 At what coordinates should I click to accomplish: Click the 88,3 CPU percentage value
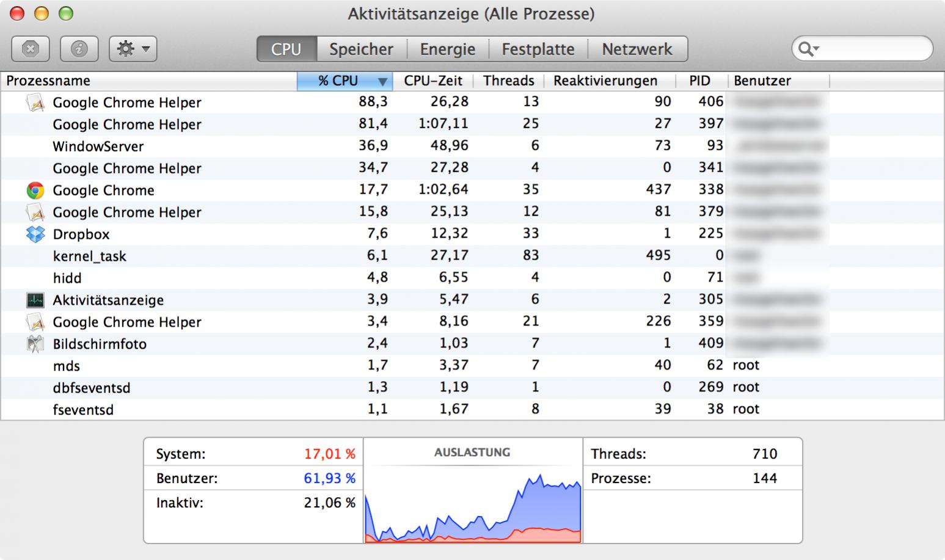[373, 102]
